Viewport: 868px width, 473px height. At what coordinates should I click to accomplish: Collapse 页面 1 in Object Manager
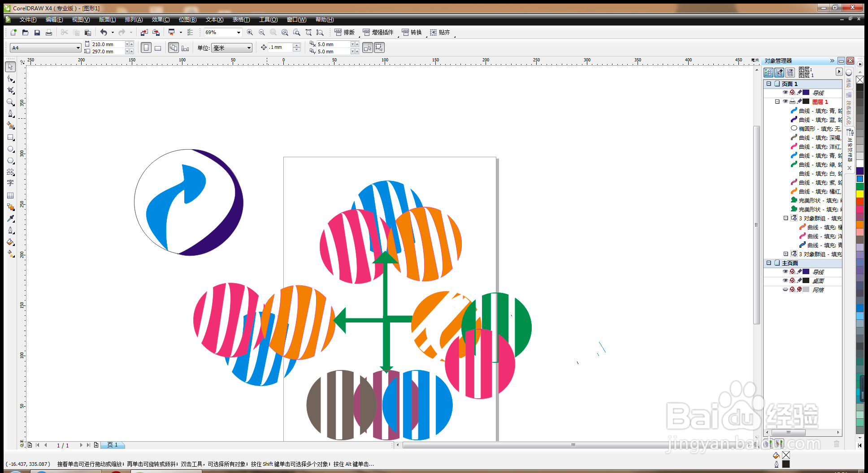[769, 84]
